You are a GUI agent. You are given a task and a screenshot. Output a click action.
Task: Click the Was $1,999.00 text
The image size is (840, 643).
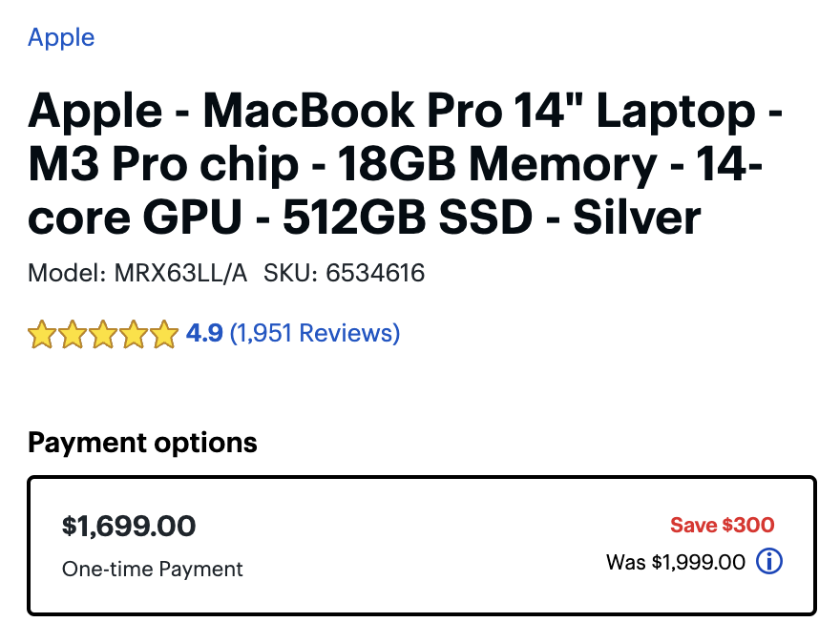676,562
